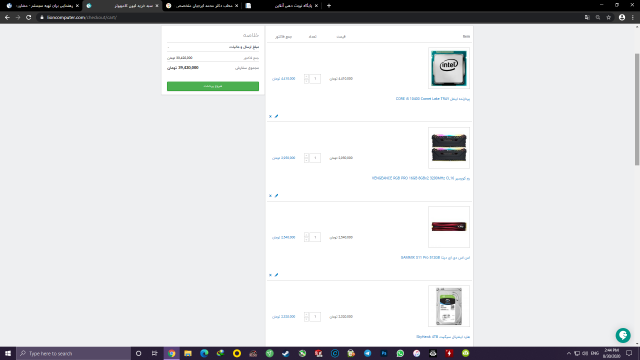This screenshot has height=360, width=640.
Task: Click the quantity field for the Skyhawk hard drive
Action: 315,316
